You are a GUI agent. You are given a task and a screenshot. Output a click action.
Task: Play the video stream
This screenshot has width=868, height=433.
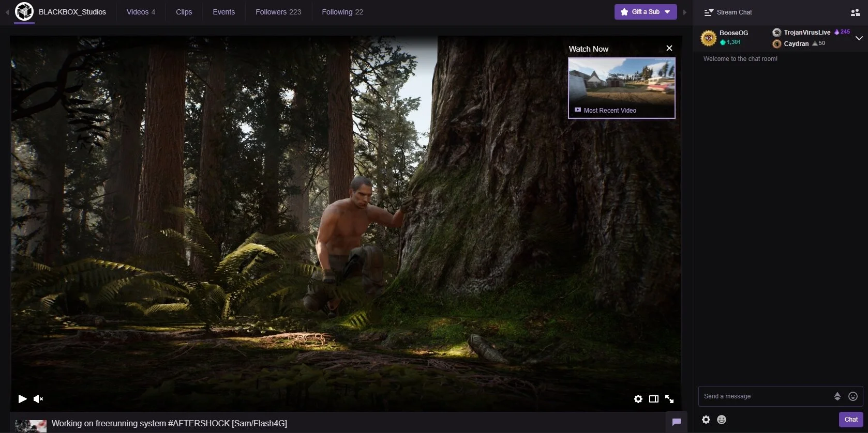(x=22, y=399)
